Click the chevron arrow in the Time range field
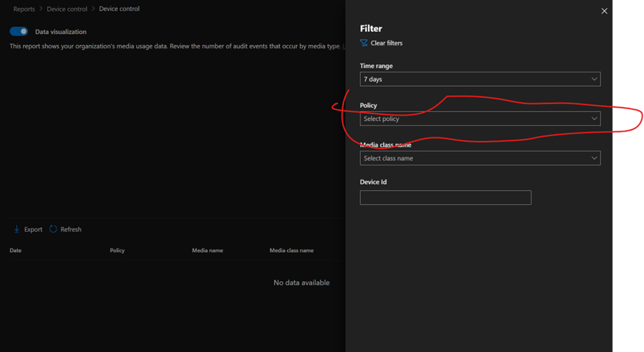The width and height of the screenshot is (644, 352). point(594,80)
